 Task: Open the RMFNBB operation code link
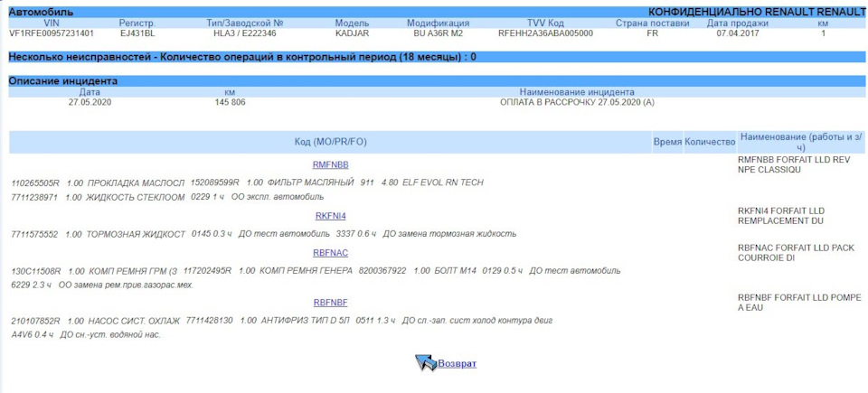pos(331,165)
